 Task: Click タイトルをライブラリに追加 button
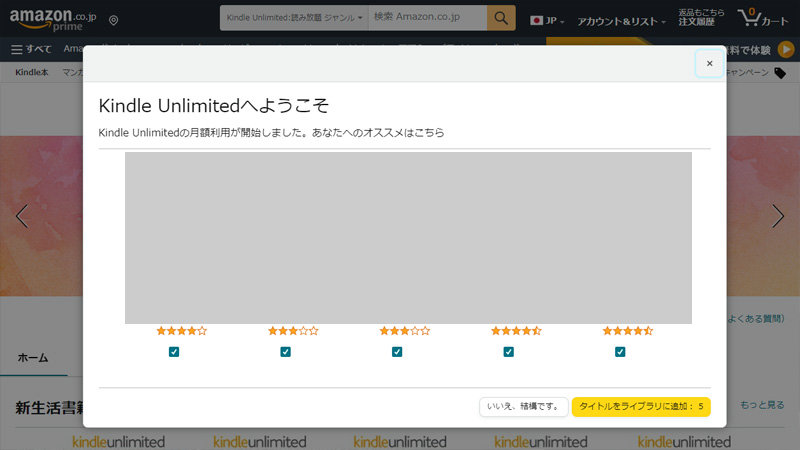pos(641,407)
